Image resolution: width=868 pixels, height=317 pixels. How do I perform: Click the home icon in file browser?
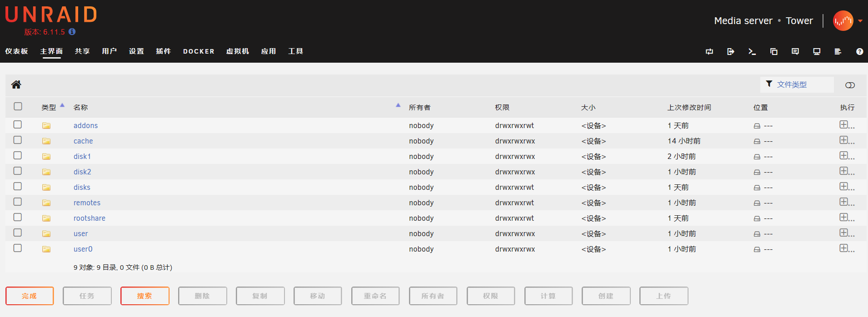(16, 84)
